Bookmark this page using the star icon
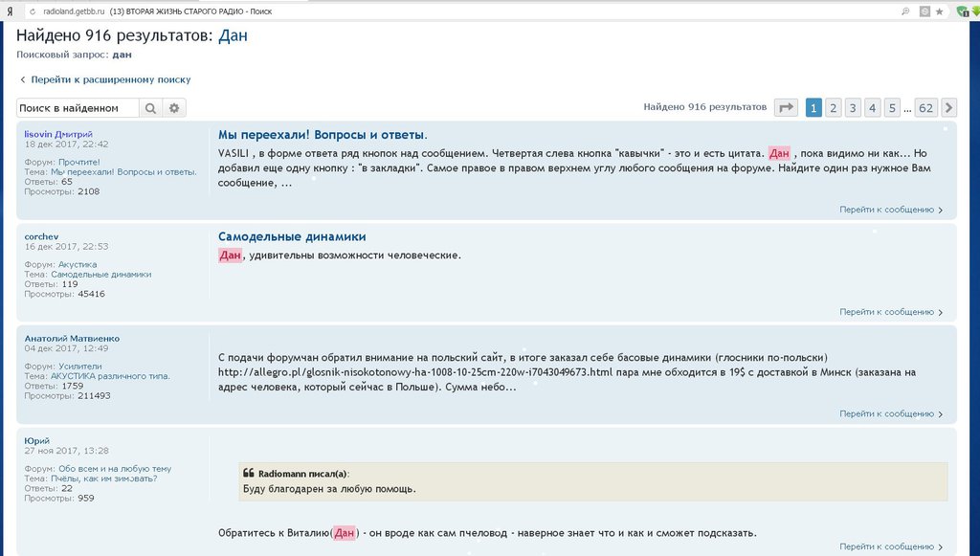Screen dimensions: 980x556 click(940, 11)
